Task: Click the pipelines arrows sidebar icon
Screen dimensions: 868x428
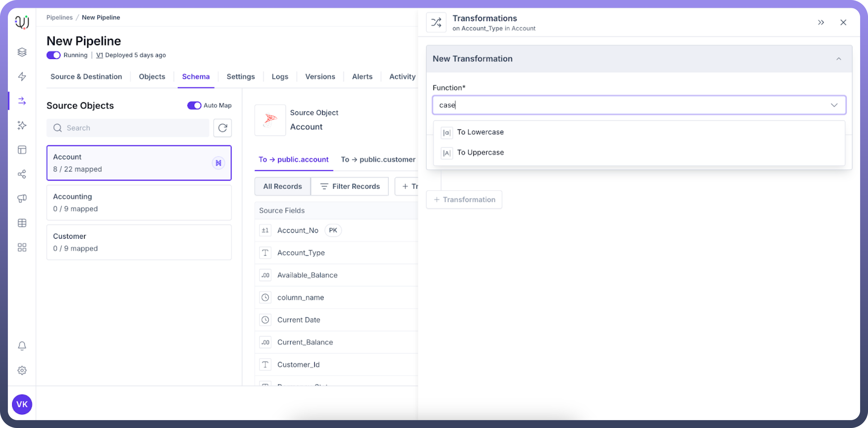Action: point(22,101)
